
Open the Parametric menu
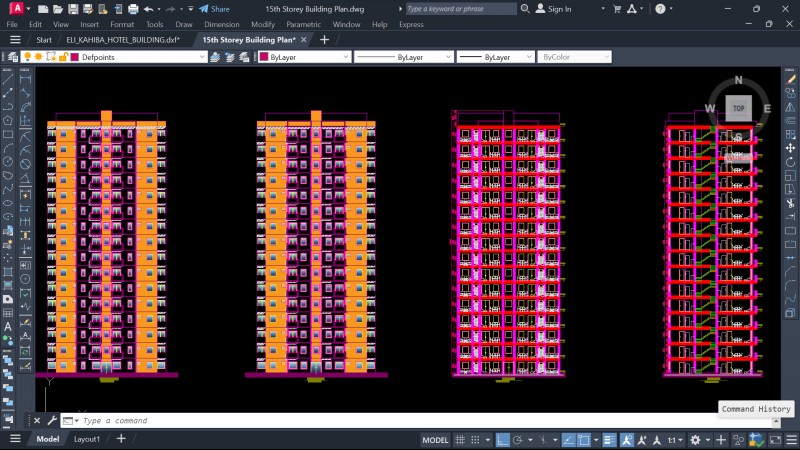click(x=303, y=24)
